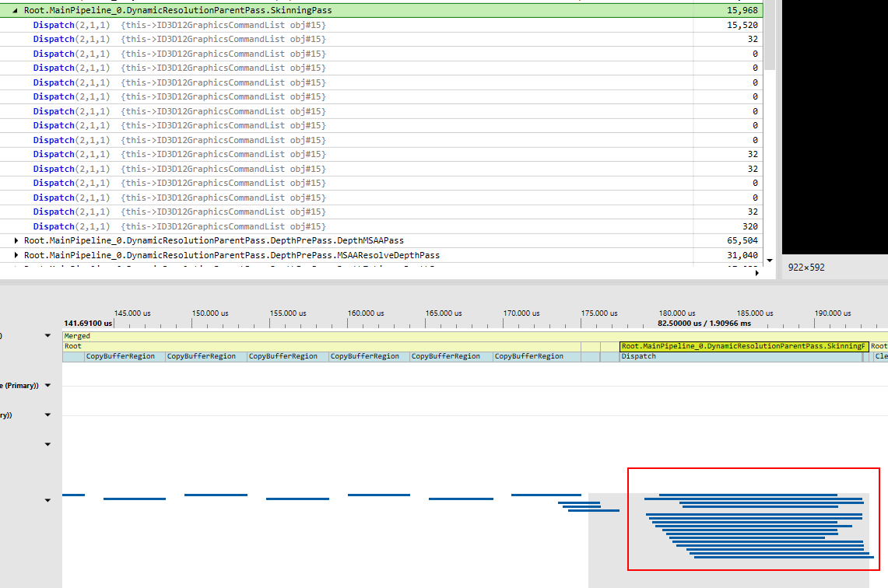The height and width of the screenshot is (588, 888).
Task: Open the last Dispatch link showing 320 duration
Action: 54,226
